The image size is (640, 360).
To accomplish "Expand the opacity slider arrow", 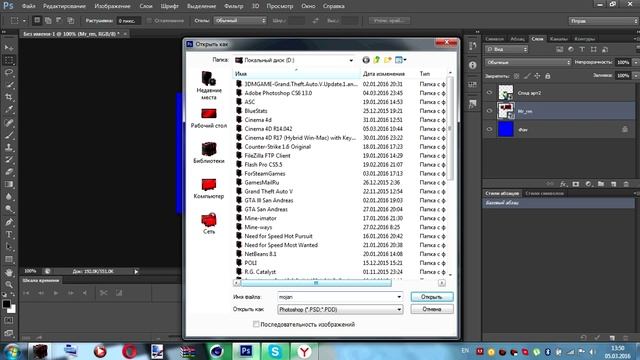I will (635, 62).
